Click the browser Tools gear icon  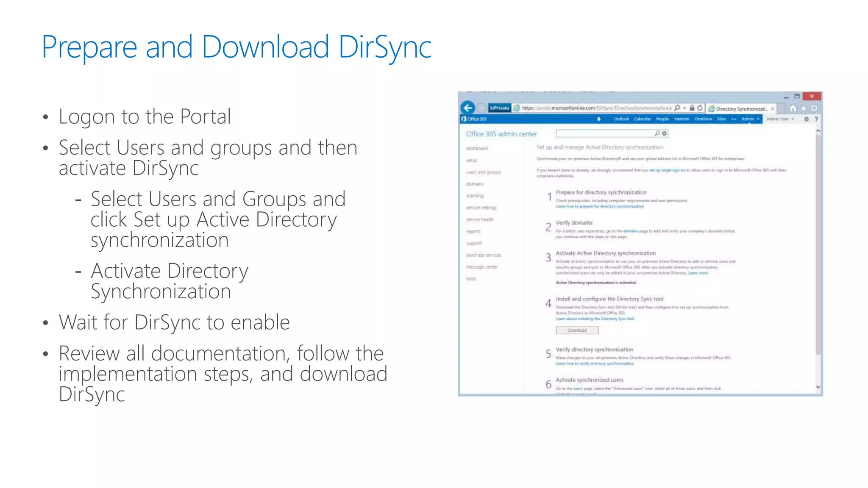pos(814,108)
